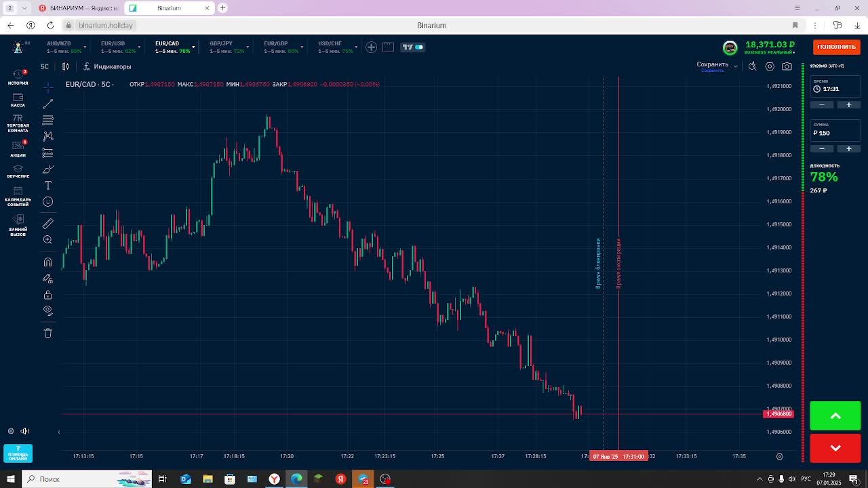Expand the GBP/JPY asset dropdown
The height and width of the screenshot is (488, 868).
(248, 47)
